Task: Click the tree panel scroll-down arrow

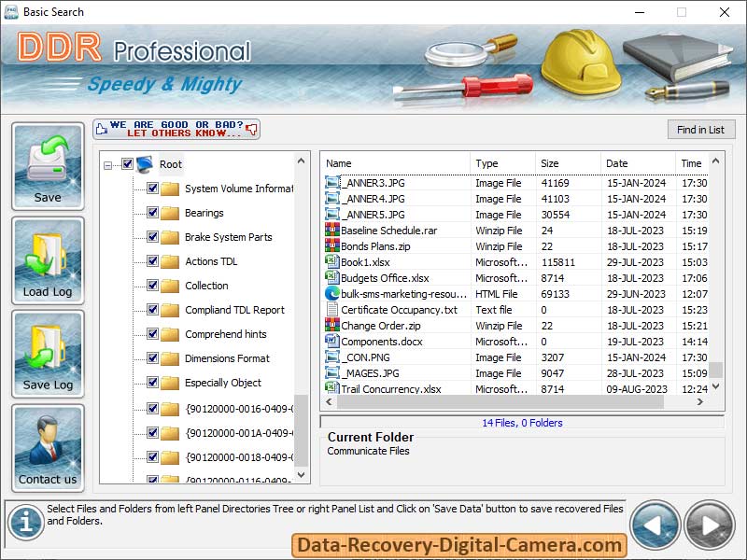Action: 301,475
